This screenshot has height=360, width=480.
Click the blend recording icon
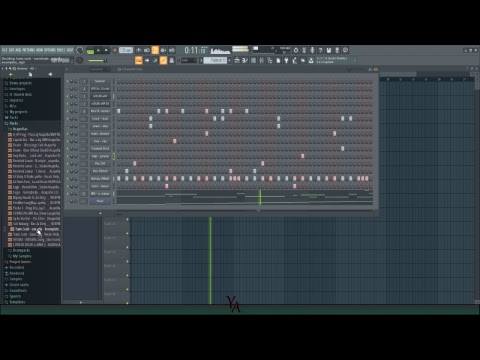[164, 50]
